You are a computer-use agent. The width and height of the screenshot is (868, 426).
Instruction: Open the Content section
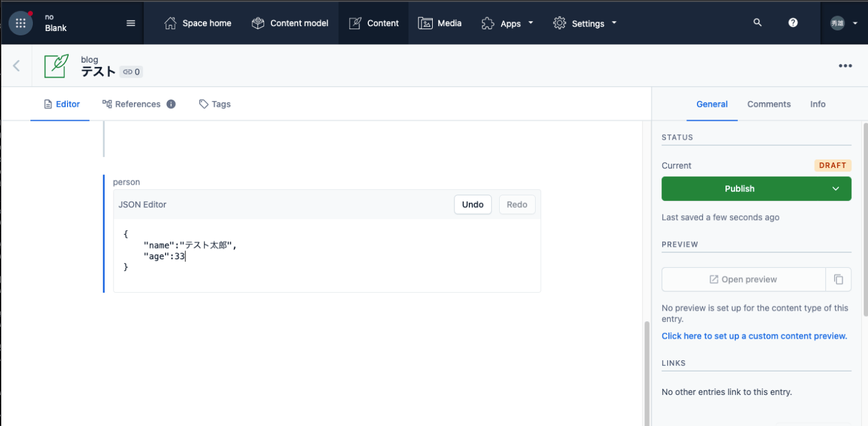click(373, 23)
